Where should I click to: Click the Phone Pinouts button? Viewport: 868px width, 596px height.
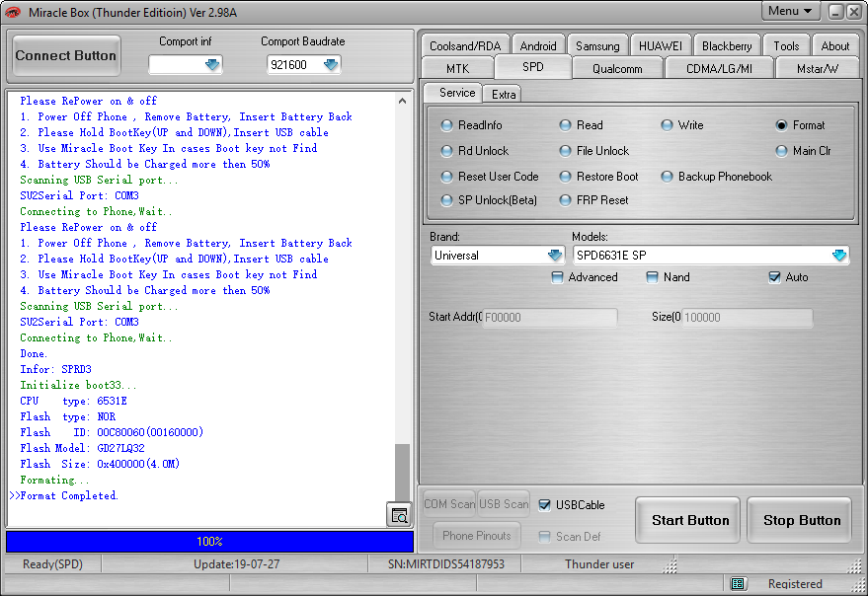pyautogui.click(x=477, y=535)
